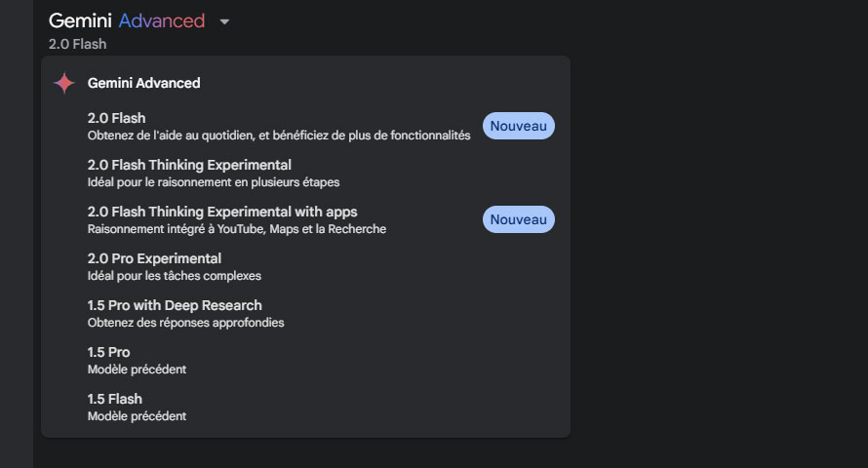868x468 pixels.
Task: Click 'Obtenez des réponses approfondies' description
Action: tap(185, 323)
